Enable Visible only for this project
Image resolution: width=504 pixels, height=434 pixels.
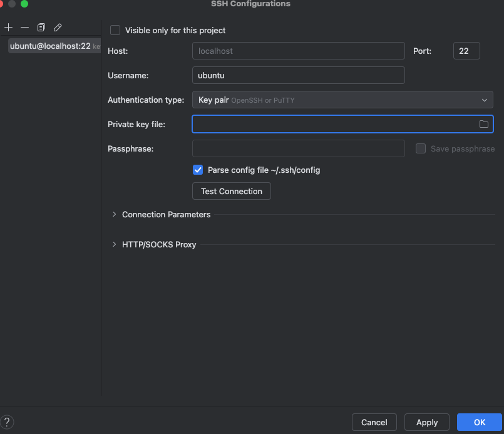(115, 30)
